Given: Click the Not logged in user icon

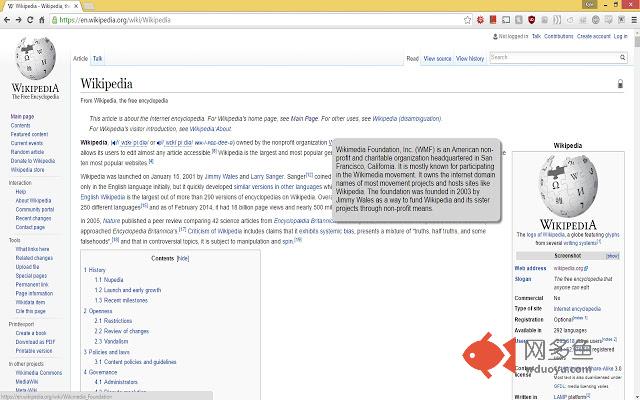Looking at the screenshot, I should coord(495,36).
